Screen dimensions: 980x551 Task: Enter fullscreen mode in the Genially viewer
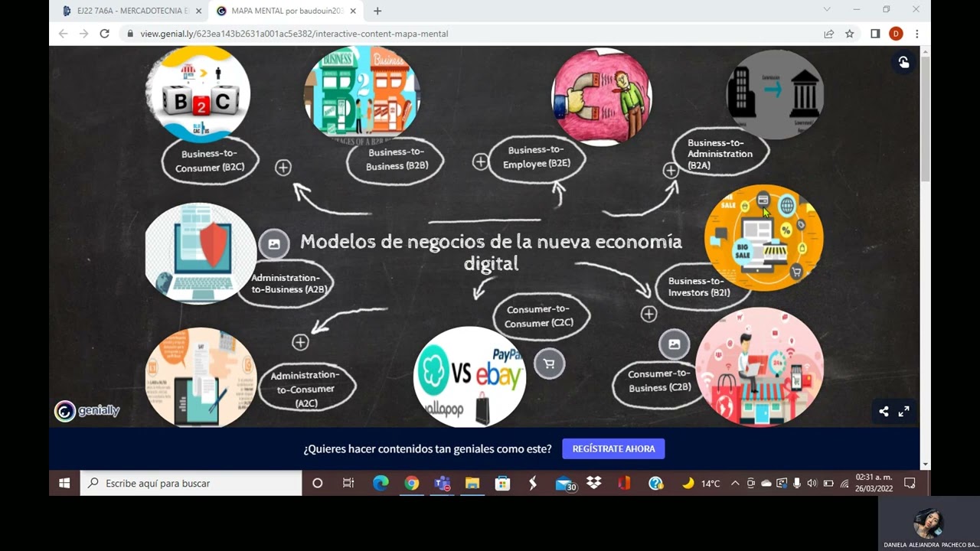(x=903, y=411)
